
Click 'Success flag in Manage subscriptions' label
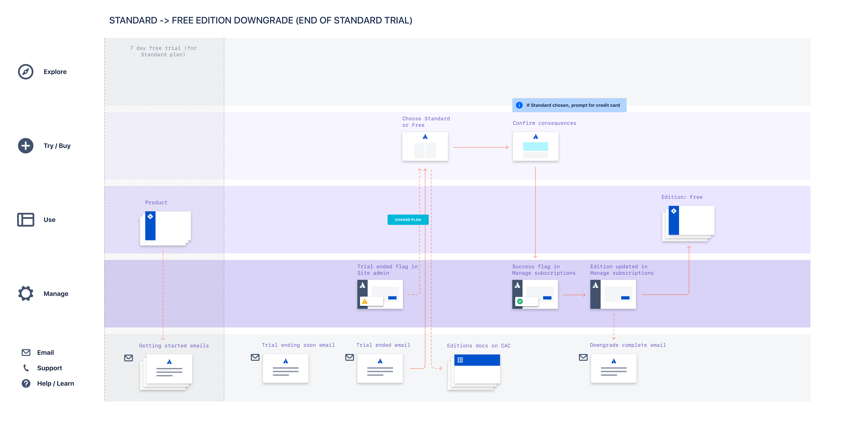(544, 270)
